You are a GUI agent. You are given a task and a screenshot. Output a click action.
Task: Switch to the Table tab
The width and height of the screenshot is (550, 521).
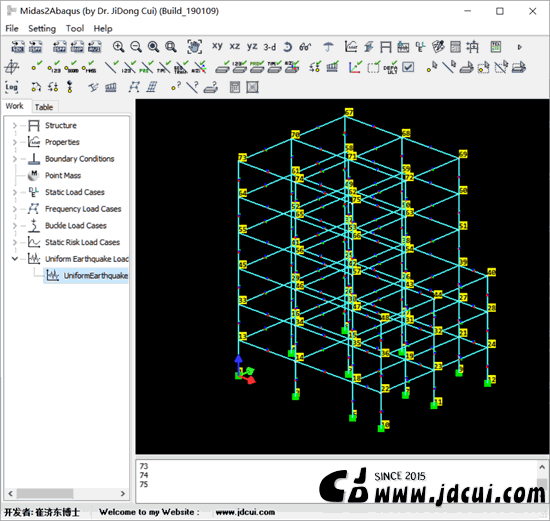pyautogui.click(x=44, y=107)
